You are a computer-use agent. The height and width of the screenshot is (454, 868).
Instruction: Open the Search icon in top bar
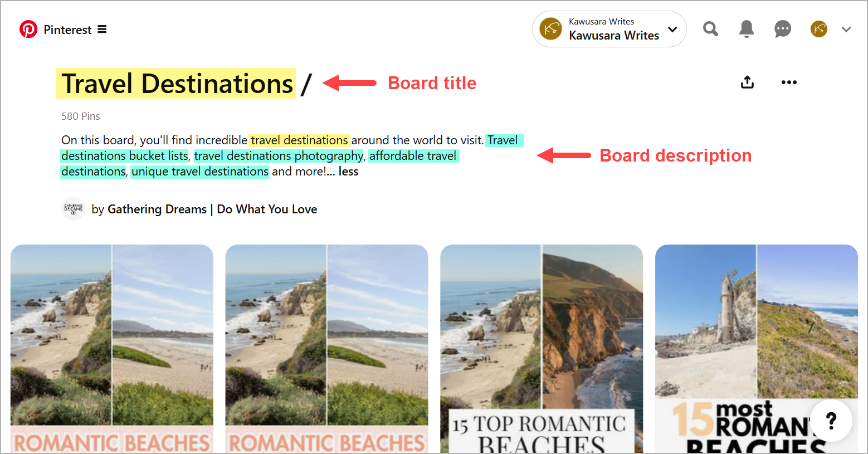pos(710,29)
